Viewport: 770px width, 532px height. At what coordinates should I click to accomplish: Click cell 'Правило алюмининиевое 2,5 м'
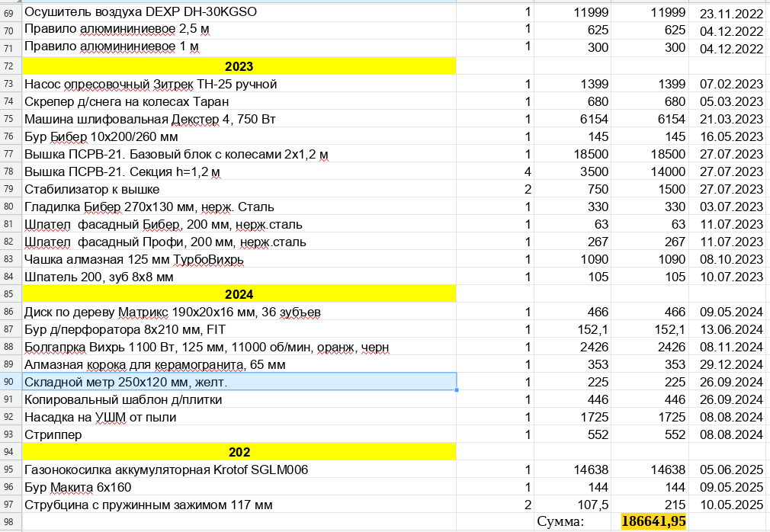[239, 30]
